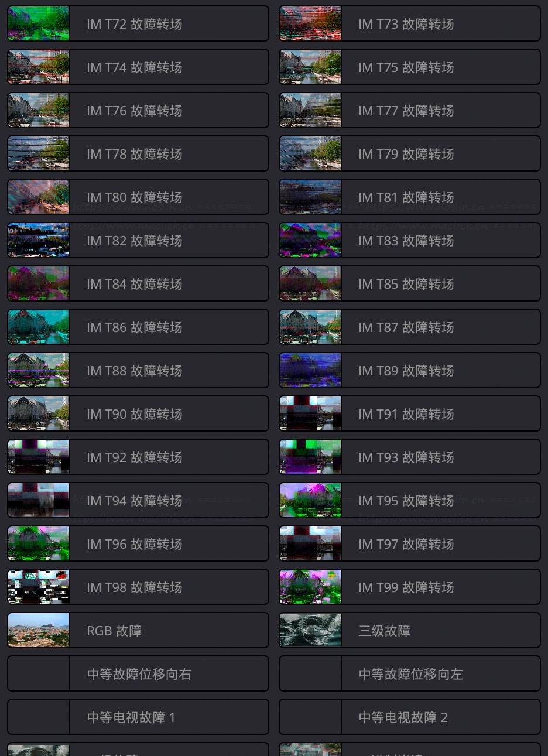Choose the IM T84 故障转场 thumbnail
Screen dimensions: 548x756
(x=39, y=284)
